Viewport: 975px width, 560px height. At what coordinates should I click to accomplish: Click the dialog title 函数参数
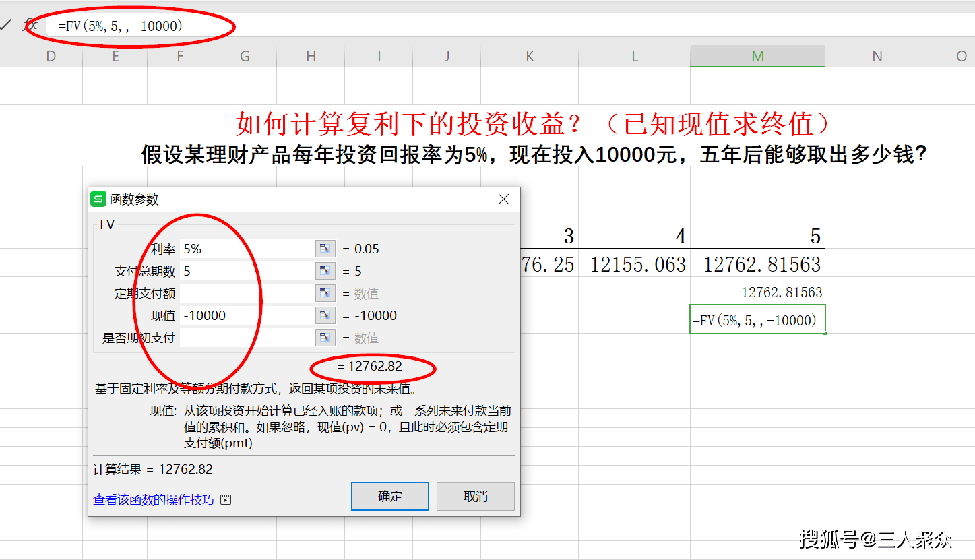135,199
